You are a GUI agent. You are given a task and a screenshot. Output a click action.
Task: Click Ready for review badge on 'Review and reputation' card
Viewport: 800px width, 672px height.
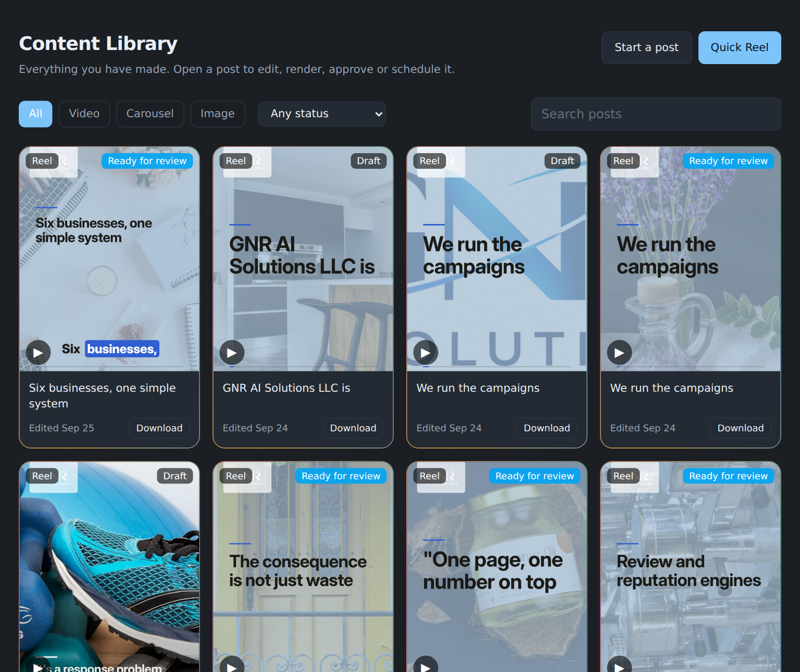[729, 476]
